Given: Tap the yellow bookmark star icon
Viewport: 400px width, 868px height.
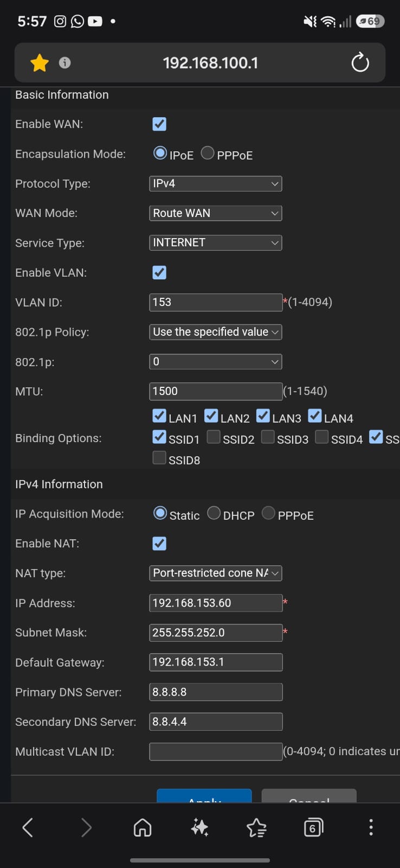Looking at the screenshot, I should click(40, 63).
